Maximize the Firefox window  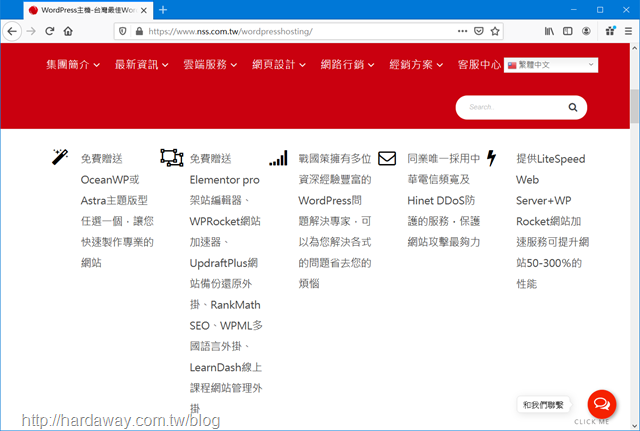tap(600, 9)
